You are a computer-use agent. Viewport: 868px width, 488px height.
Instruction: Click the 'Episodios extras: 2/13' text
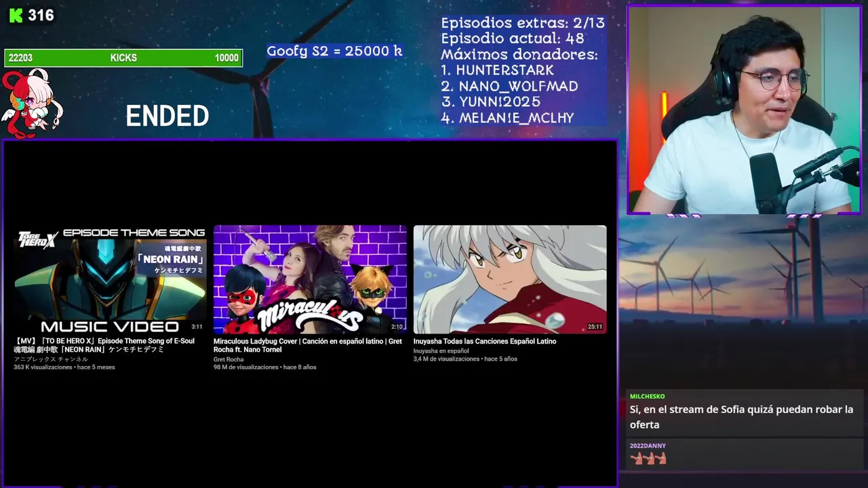[x=522, y=23]
